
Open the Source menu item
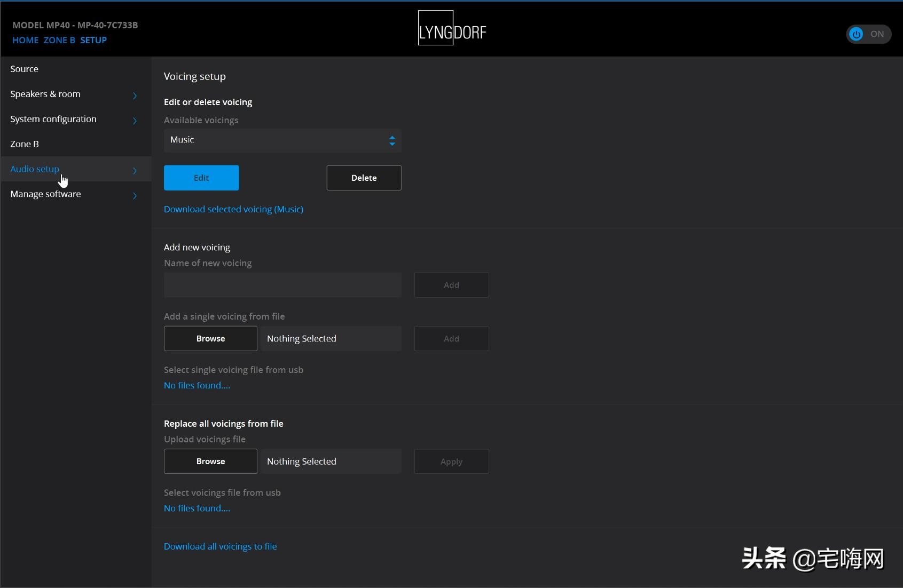(x=25, y=69)
